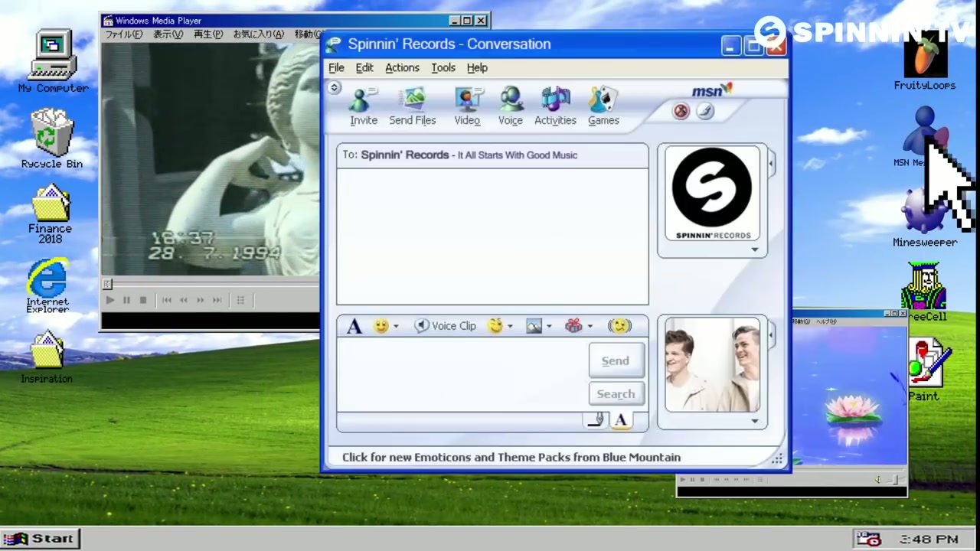Click the Windows Media Player seek slider
The image size is (980, 551).
[x=211, y=284]
